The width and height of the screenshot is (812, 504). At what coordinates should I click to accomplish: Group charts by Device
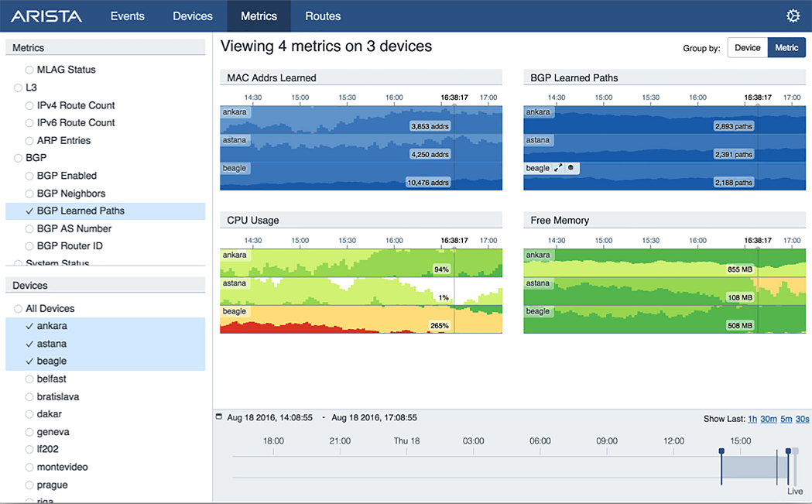pyautogui.click(x=746, y=47)
